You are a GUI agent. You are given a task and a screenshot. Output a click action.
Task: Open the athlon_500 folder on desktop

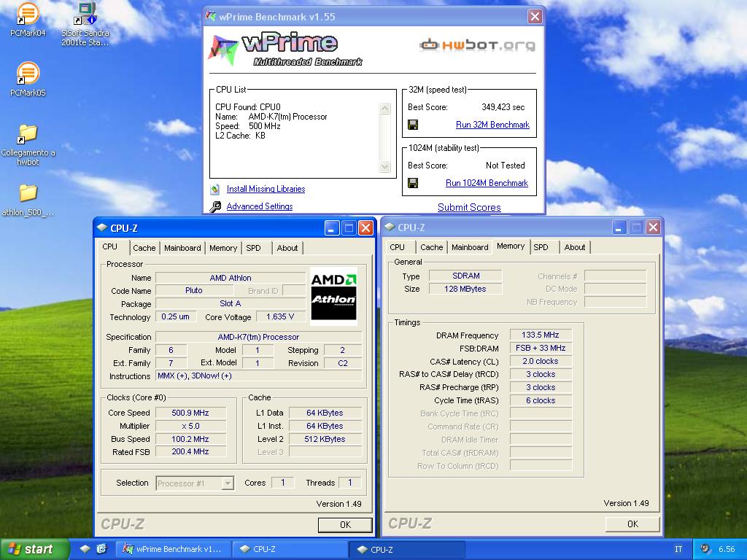[x=28, y=200]
